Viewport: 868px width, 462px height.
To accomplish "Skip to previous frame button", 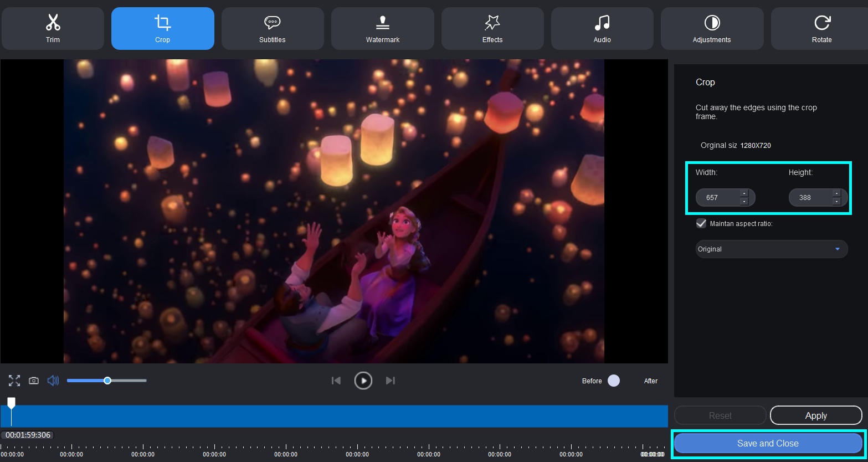I will pyautogui.click(x=336, y=381).
